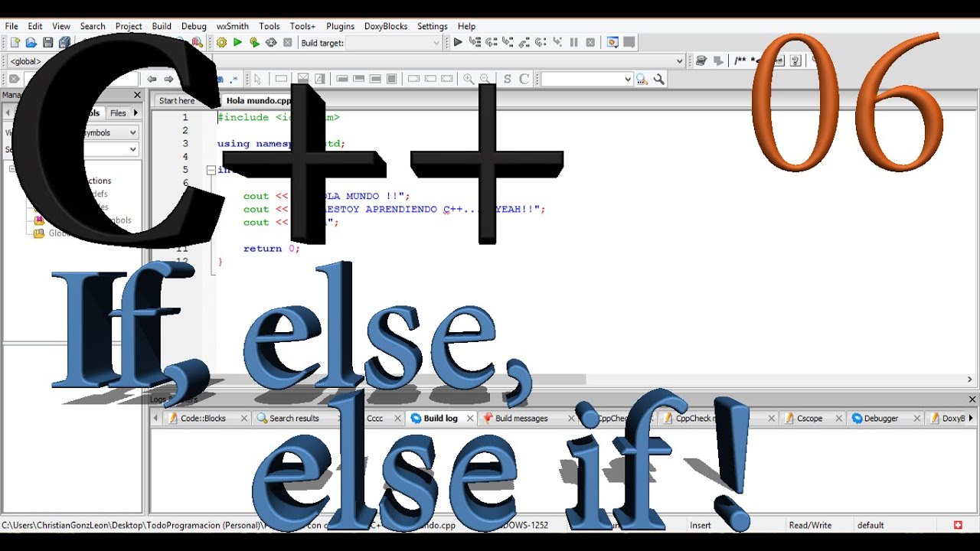Click the Jump back arrow icon
980x551 pixels.
click(x=152, y=79)
